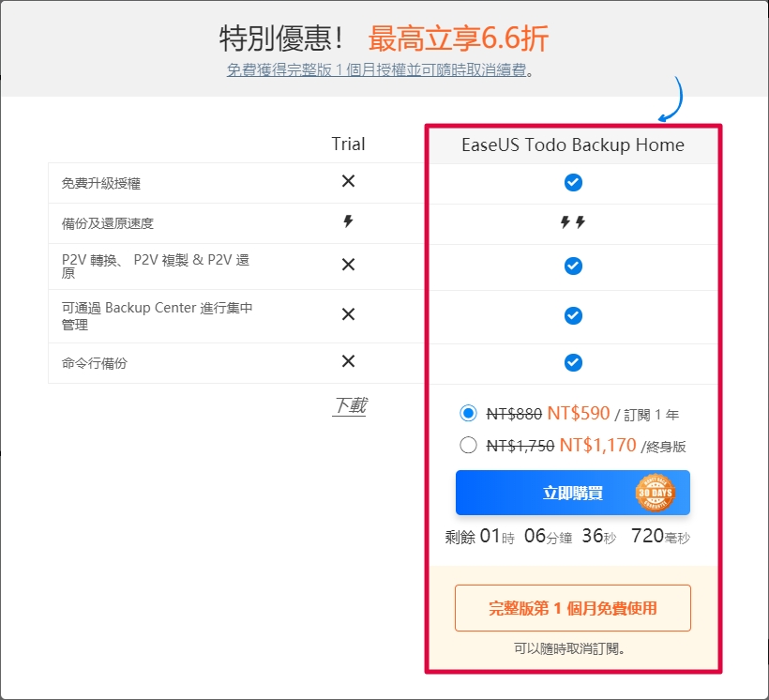The image size is (769, 700).
Task: Click 完整版第 1 個月免費使用 button
Action: point(572,608)
